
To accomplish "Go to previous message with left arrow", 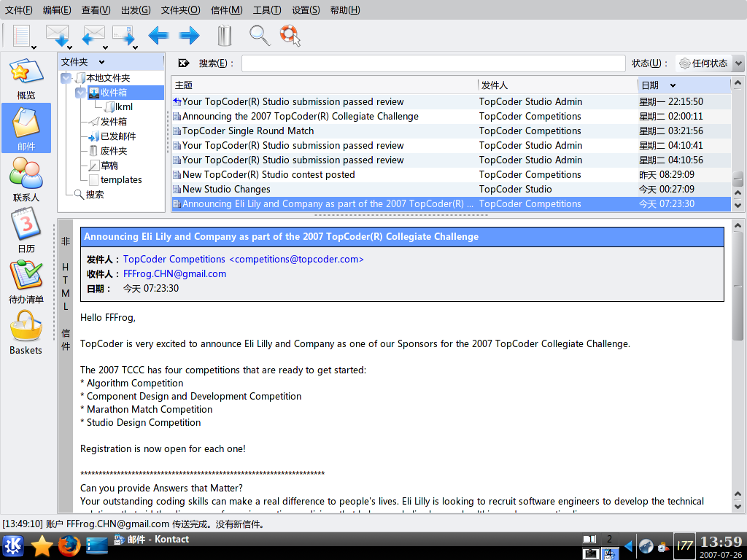I will click(158, 35).
